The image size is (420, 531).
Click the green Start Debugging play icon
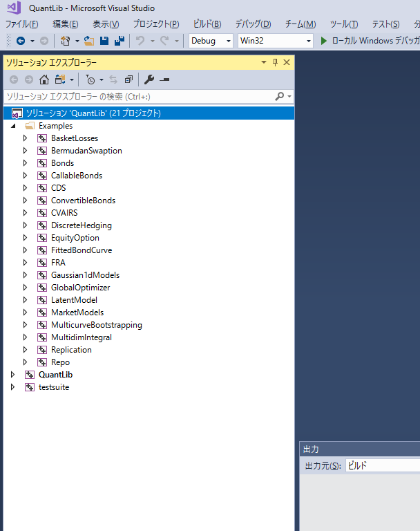coord(323,41)
